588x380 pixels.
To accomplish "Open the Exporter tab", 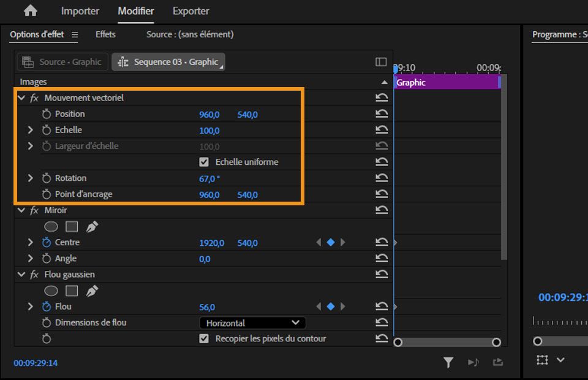I will click(190, 10).
